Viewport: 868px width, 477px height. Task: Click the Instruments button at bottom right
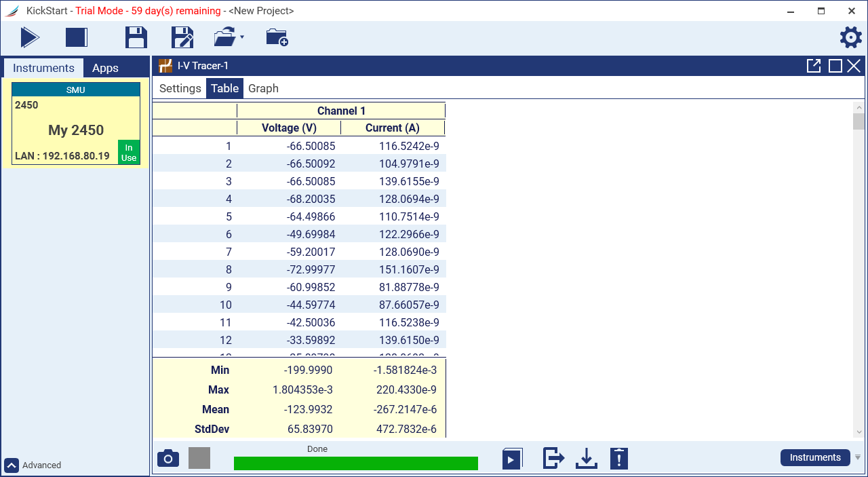[x=814, y=457]
